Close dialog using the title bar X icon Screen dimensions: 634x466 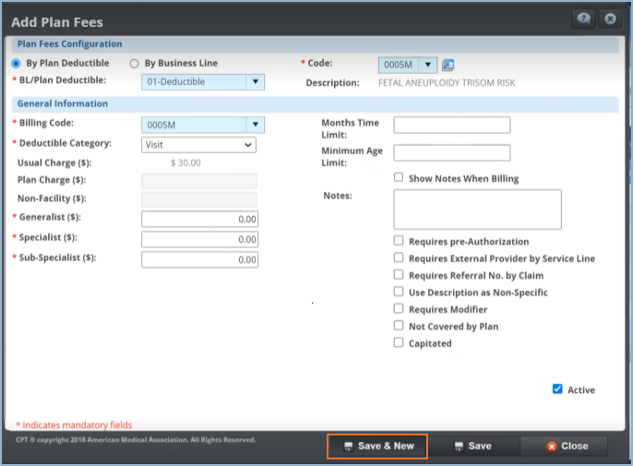(609, 20)
